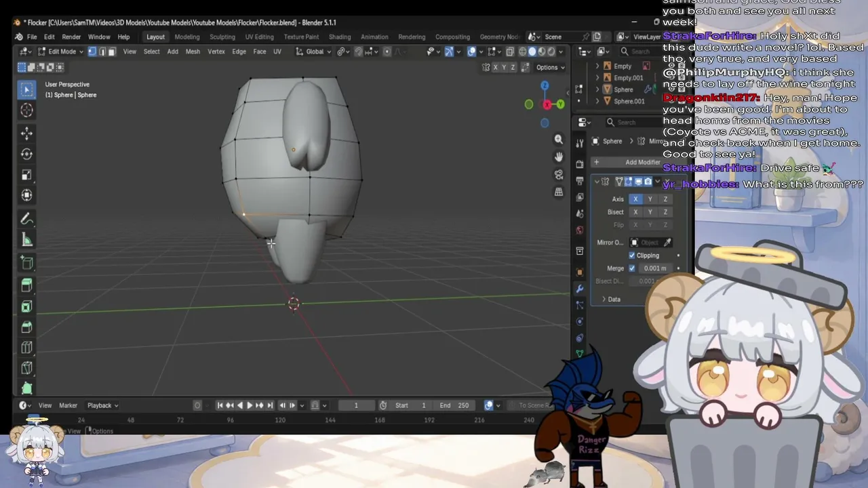Open the timeline Marker menu

(x=68, y=405)
